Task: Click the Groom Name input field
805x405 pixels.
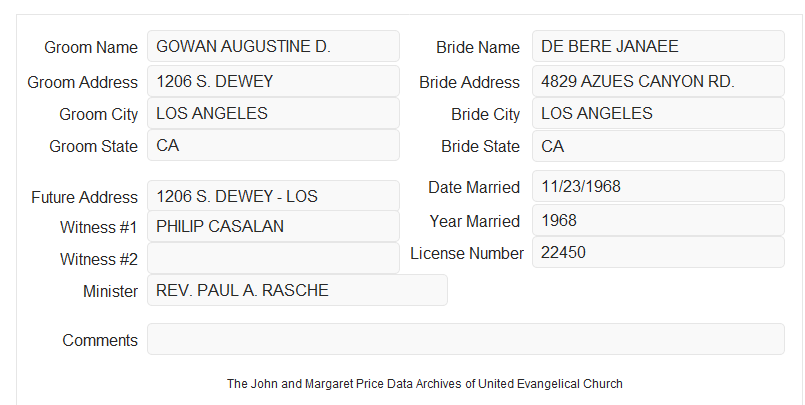Action: pyautogui.click(x=273, y=46)
